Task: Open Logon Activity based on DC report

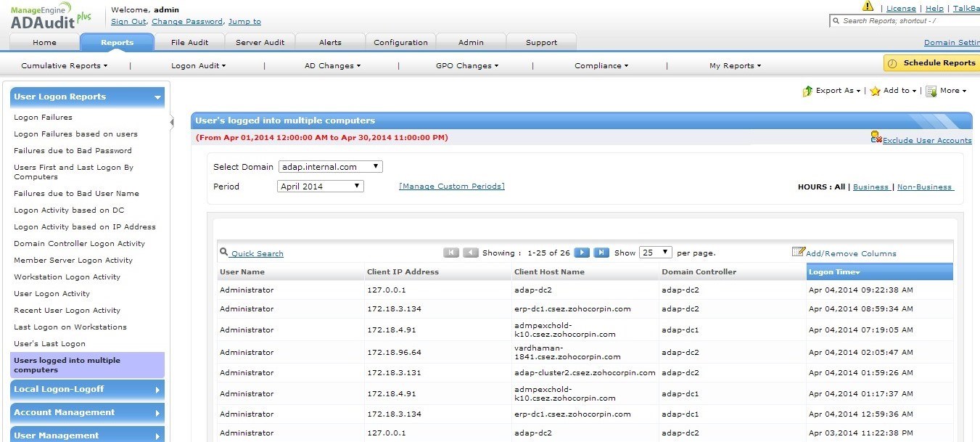Action: click(x=69, y=210)
